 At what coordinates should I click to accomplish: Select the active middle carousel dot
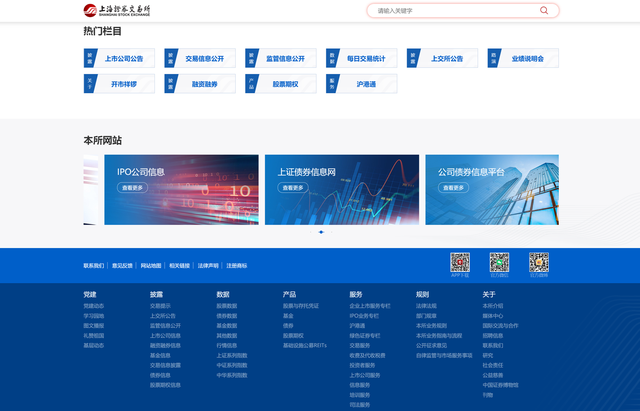click(x=321, y=232)
